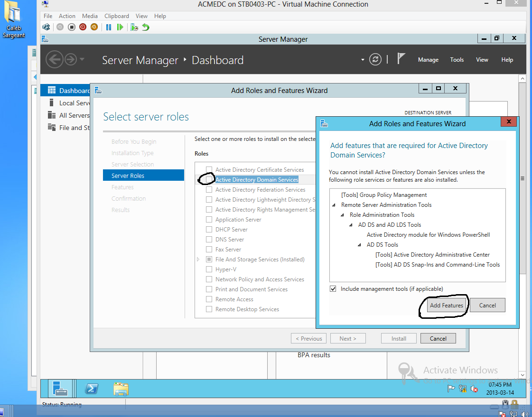Image resolution: width=532 pixels, height=417 pixels.
Task: Open the Clipboard menu
Action: 117,16
